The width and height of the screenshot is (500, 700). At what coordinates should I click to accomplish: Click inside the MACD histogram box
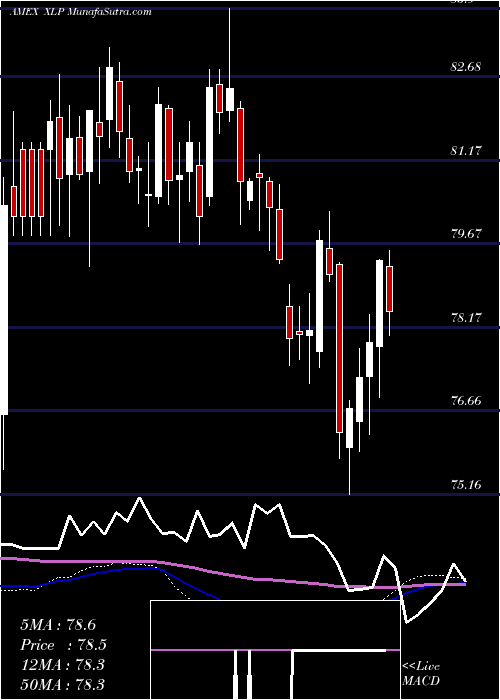[x=275, y=650]
